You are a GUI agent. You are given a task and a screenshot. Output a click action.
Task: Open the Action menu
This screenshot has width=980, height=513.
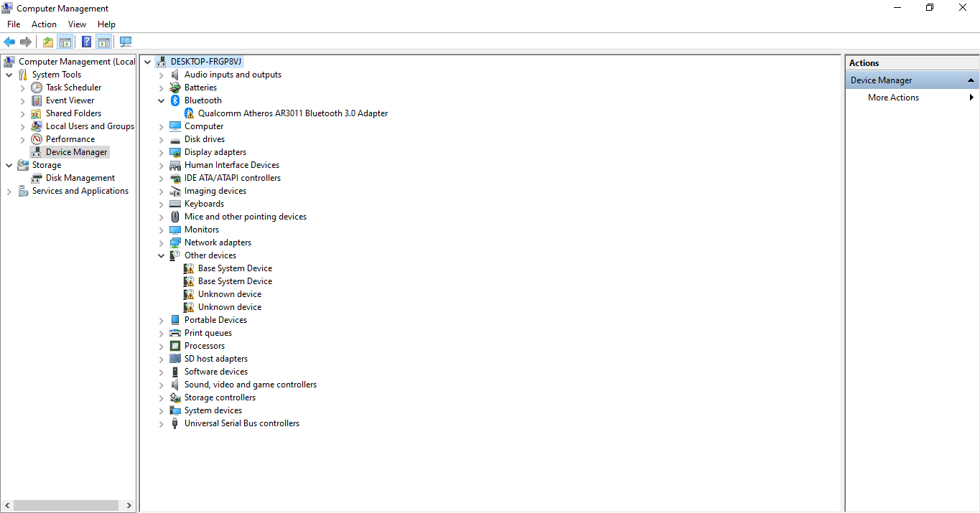pyautogui.click(x=44, y=24)
